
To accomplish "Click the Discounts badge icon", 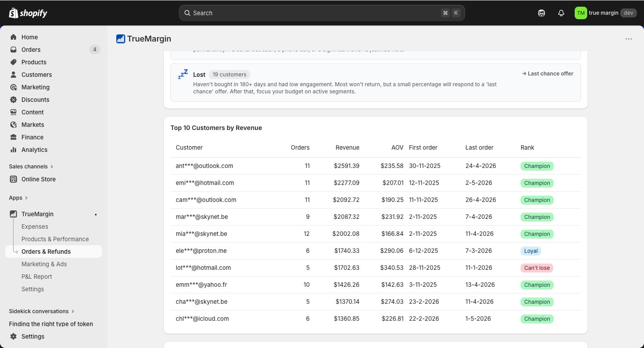I will (x=13, y=100).
